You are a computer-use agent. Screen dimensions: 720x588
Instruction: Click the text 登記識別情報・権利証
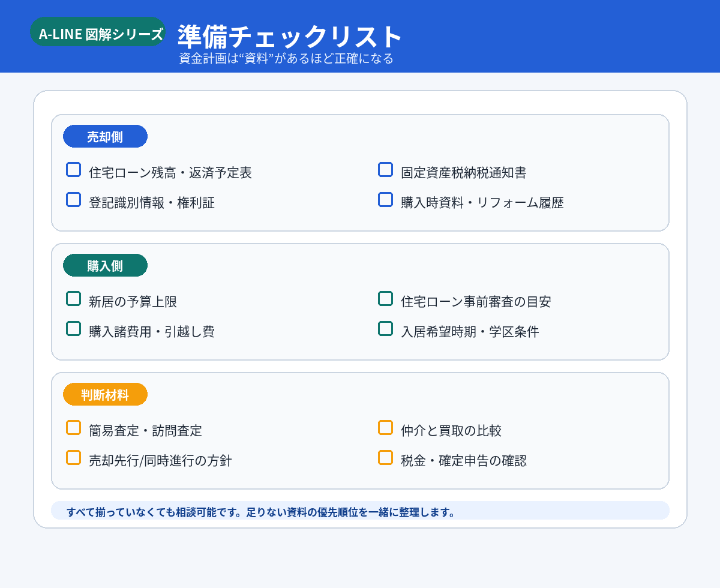152,203
